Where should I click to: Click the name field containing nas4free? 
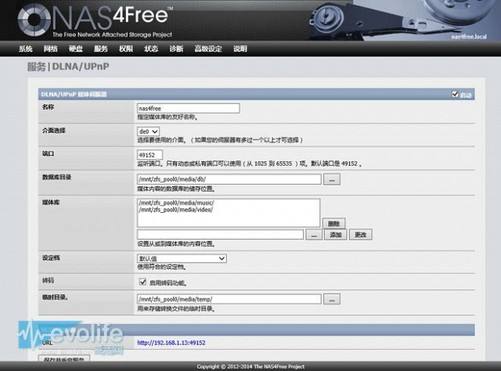coord(188,108)
